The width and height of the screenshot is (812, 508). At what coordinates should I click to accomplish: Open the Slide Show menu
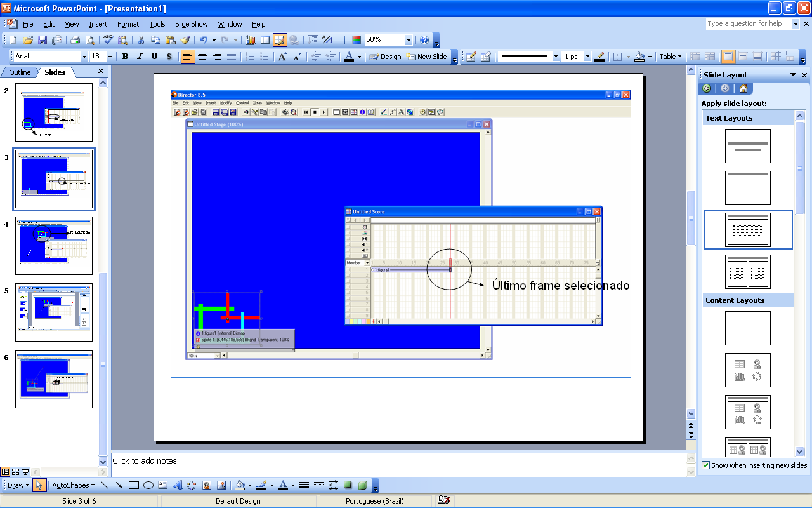click(x=192, y=24)
